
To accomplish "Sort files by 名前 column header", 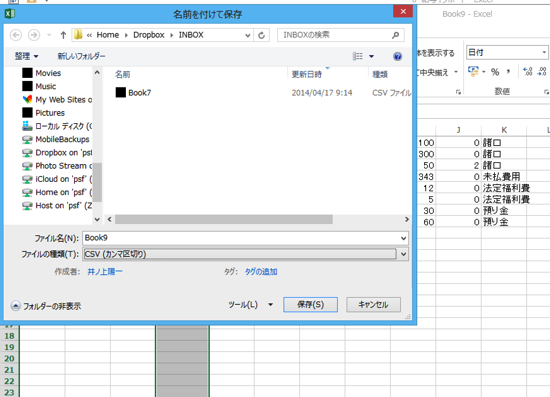I will pos(122,74).
